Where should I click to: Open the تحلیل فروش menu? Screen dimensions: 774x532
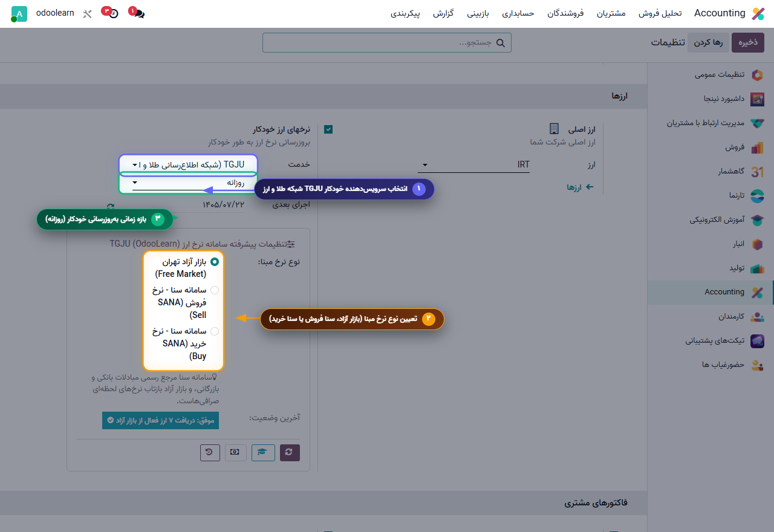[660, 13]
